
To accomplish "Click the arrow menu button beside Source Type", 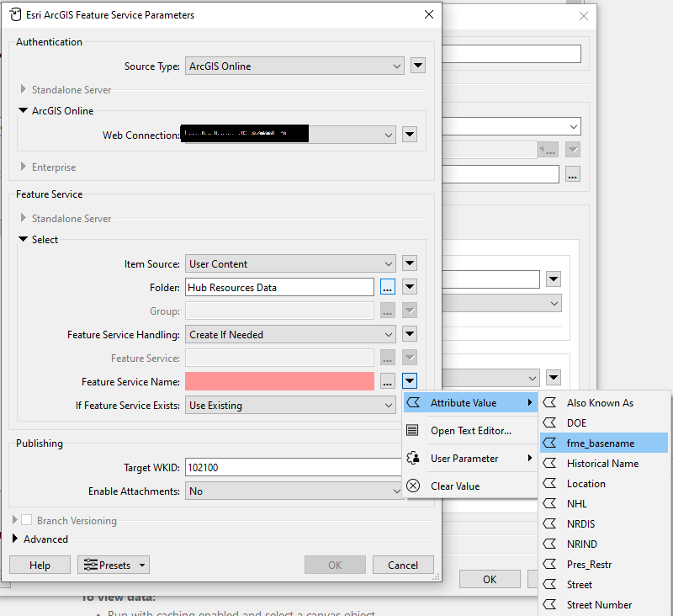I will (417, 66).
